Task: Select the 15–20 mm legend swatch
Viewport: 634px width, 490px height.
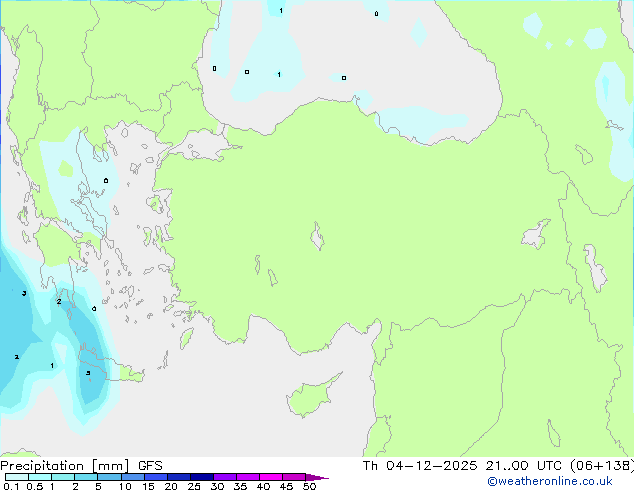Action: (155, 477)
